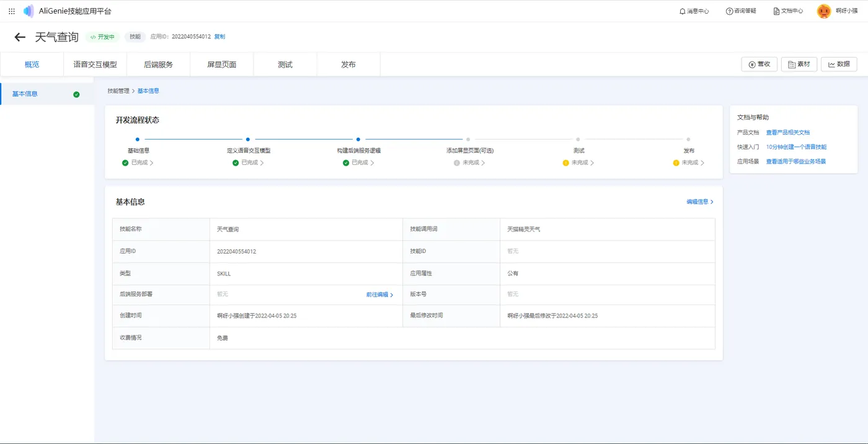Open 咨询答疑 question mark icon

729,11
